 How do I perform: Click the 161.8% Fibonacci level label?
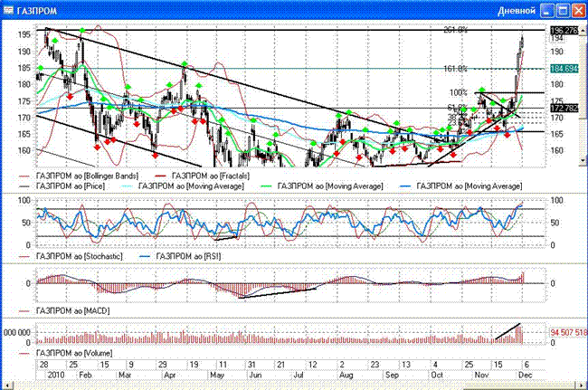[x=455, y=69]
